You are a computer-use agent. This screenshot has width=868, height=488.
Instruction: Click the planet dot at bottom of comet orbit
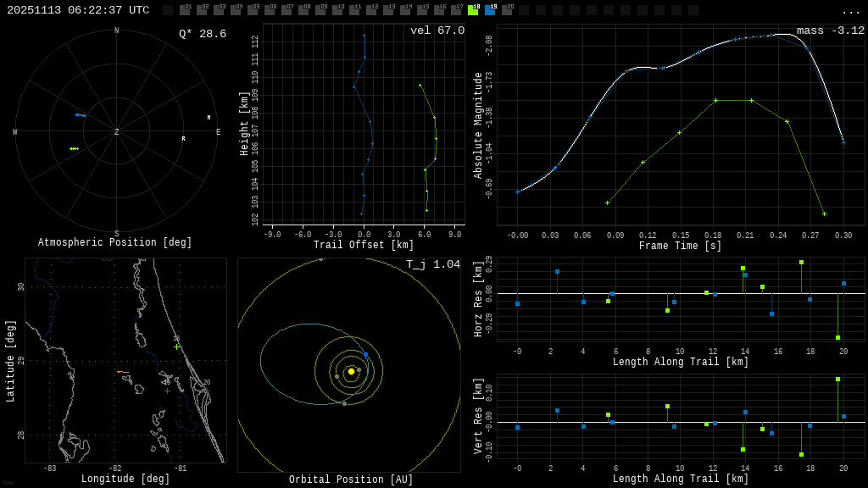click(344, 404)
